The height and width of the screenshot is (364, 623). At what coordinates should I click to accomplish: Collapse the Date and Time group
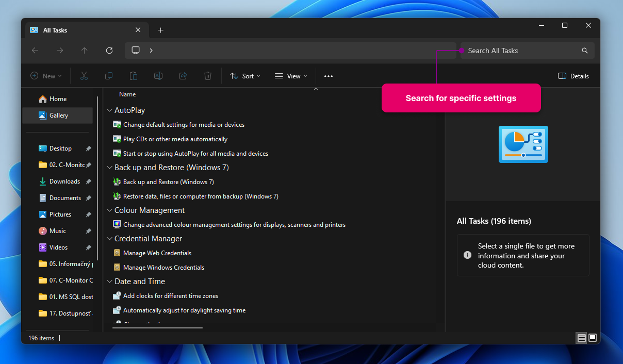tap(109, 282)
